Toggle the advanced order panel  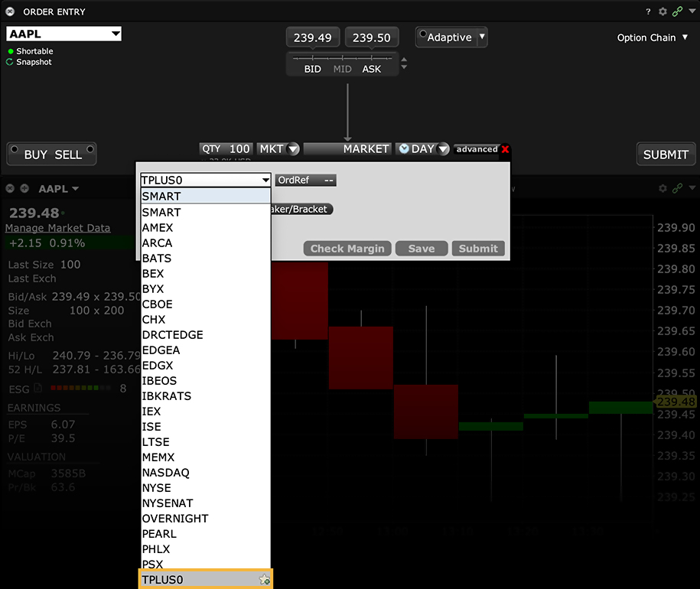476,149
